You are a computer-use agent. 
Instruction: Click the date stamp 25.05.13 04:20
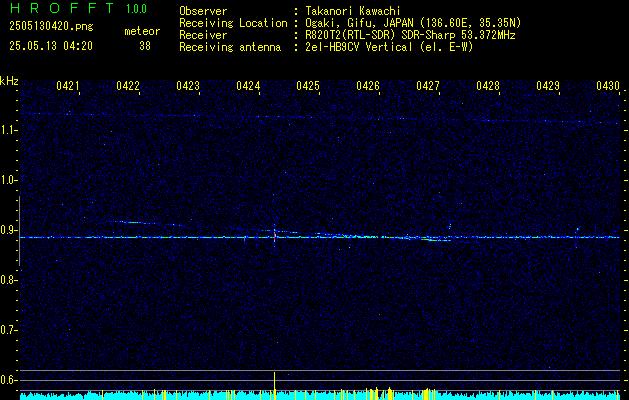pos(51,46)
